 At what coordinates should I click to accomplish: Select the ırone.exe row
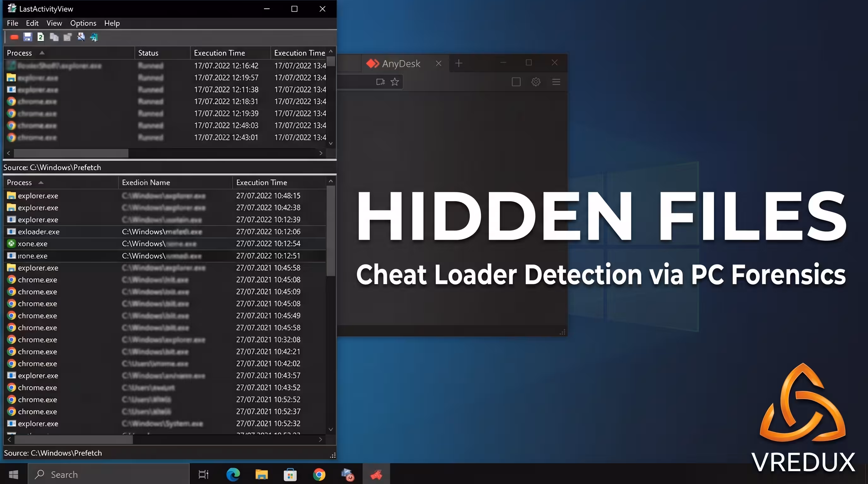click(x=165, y=256)
